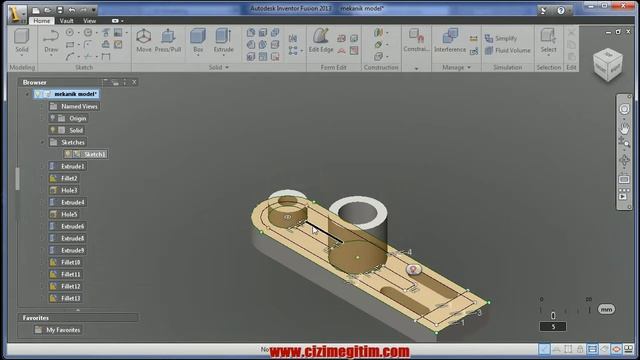Image resolution: width=640 pixels, height=360 pixels.
Task: Activate the Press/Pull tool
Action: [168, 41]
